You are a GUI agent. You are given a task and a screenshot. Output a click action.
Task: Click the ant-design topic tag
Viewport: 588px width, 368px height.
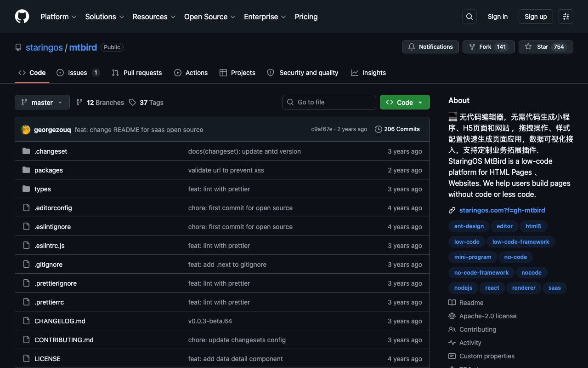tap(469, 226)
